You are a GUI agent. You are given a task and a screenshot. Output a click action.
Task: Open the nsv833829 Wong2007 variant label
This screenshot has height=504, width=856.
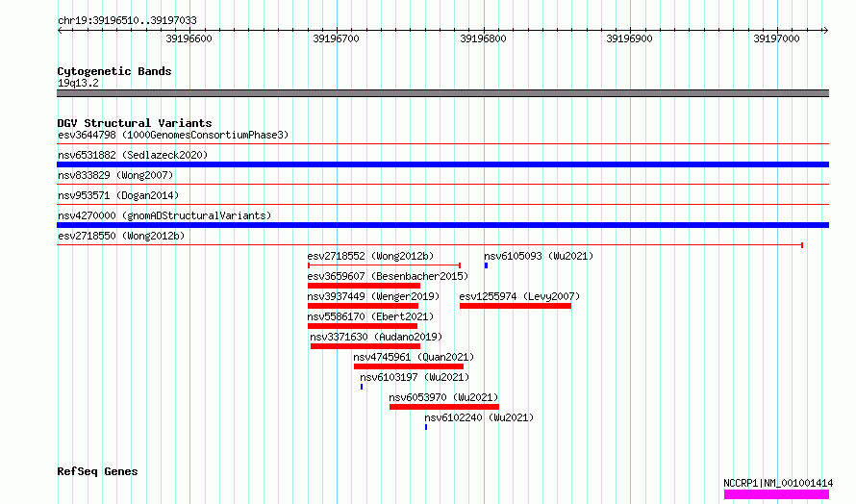click(x=115, y=175)
